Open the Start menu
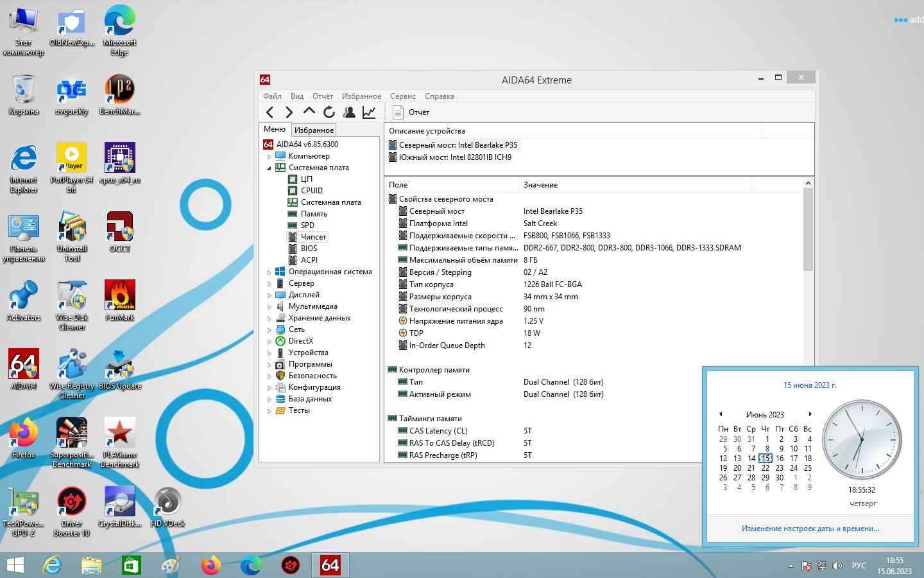Image resolution: width=924 pixels, height=578 pixels. point(15,565)
